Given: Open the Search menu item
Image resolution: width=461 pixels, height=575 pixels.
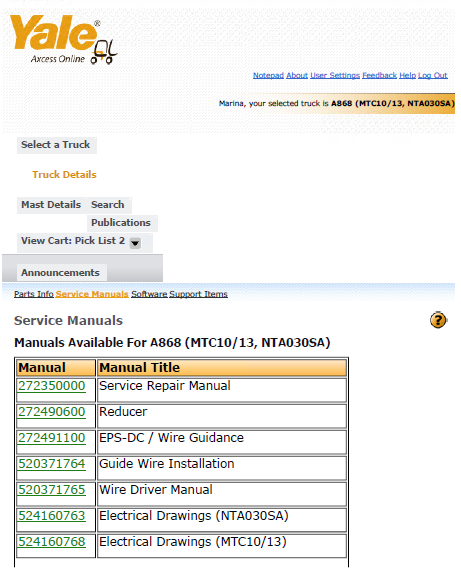Looking at the screenshot, I should [107, 205].
